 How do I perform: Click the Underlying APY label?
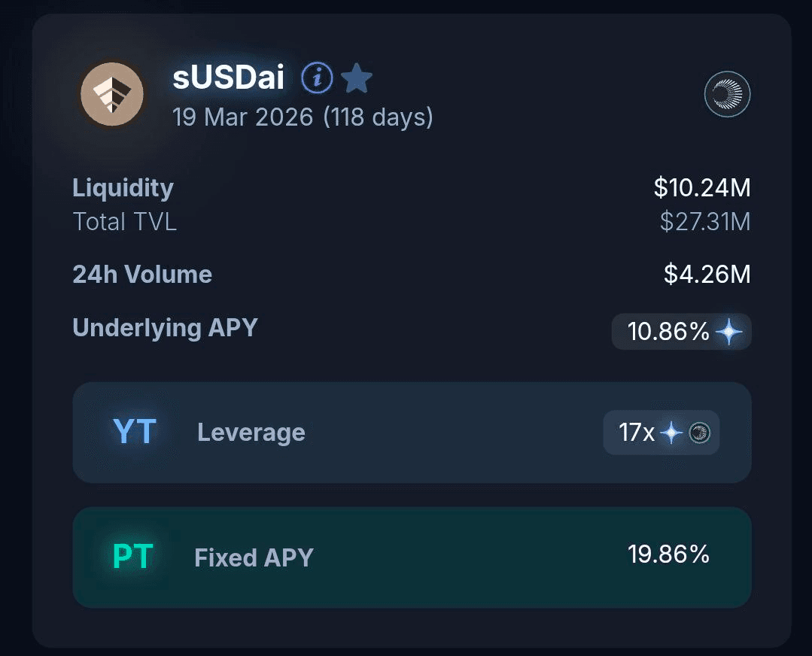165,328
